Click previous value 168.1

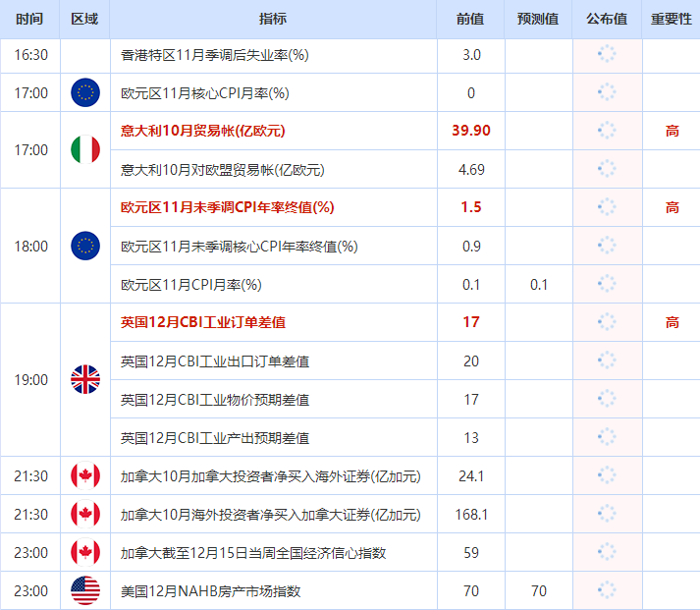click(471, 515)
